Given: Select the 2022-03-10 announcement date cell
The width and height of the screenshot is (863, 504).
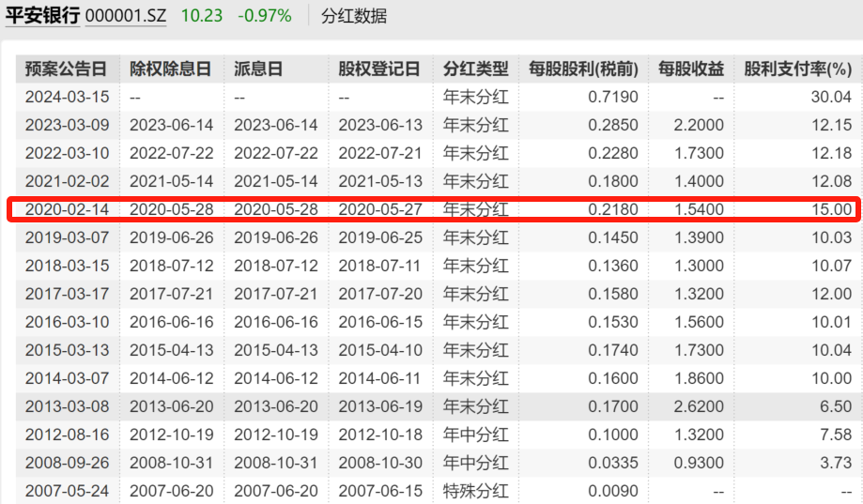Looking at the screenshot, I should (x=68, y=153).
